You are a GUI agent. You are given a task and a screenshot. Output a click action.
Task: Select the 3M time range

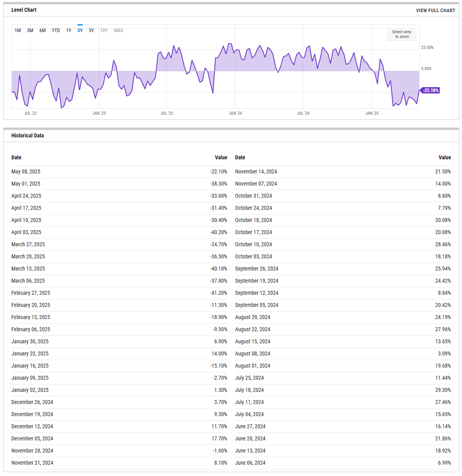pyautogui.click(x=30, y=31)
